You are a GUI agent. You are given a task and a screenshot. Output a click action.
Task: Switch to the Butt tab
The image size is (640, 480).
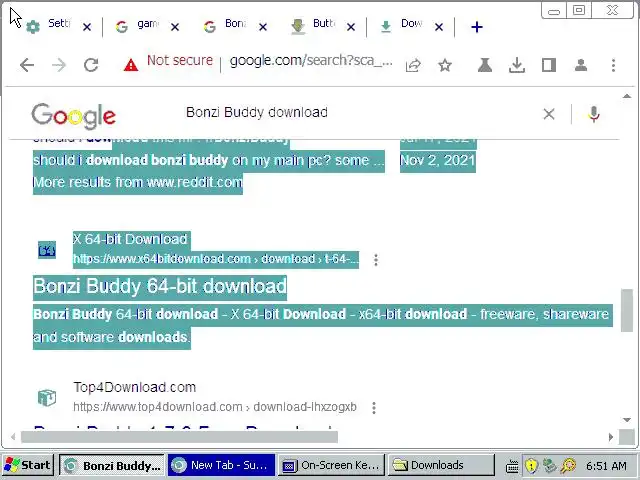(x=313, y=26)
